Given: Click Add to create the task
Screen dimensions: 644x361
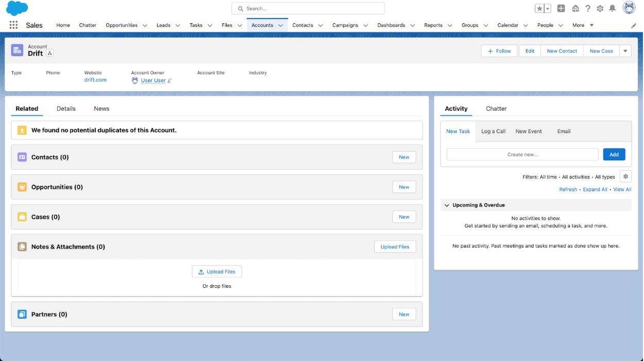Looking at the screenshot, I should pyautogui.click(x=614, y=155).
